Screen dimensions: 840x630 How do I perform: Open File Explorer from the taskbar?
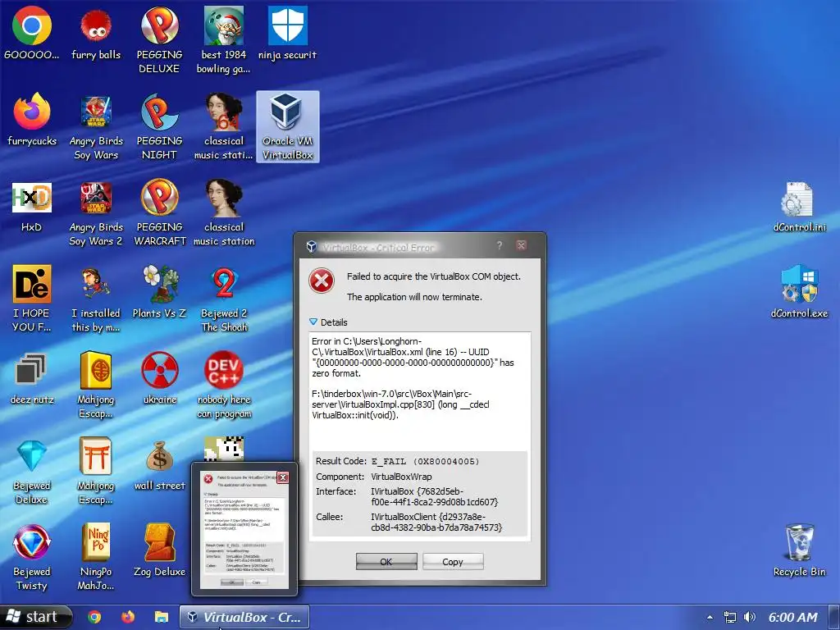coord(162,617)
